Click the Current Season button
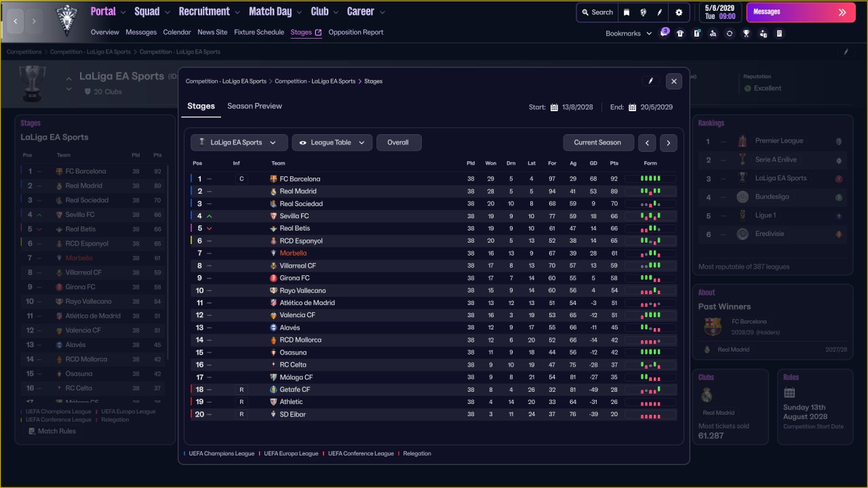 pyautogui.click(x=597, y=142)
